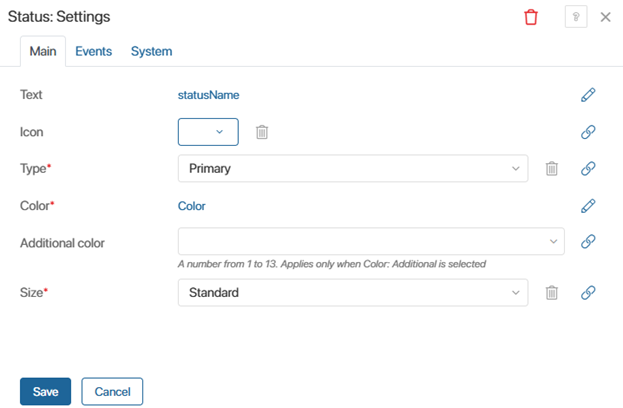Click the link icon for Icon row
623x408 pixels.
[x=588, y=132]
